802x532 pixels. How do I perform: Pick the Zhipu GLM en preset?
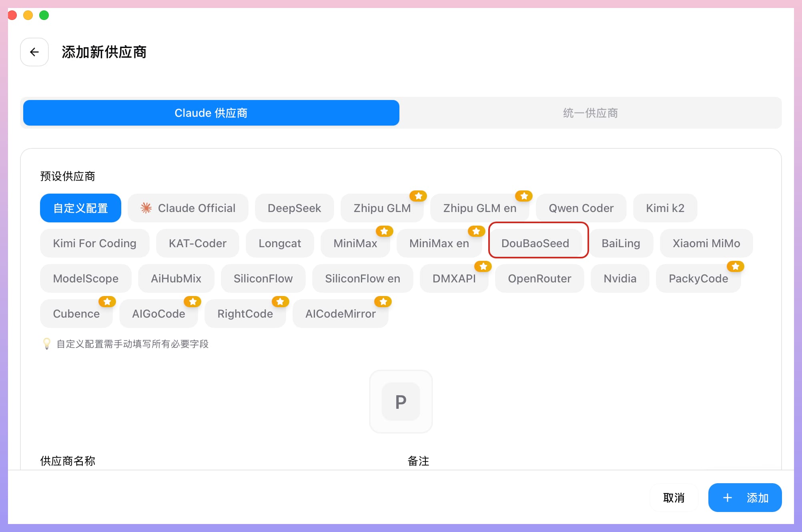(479, 208)
